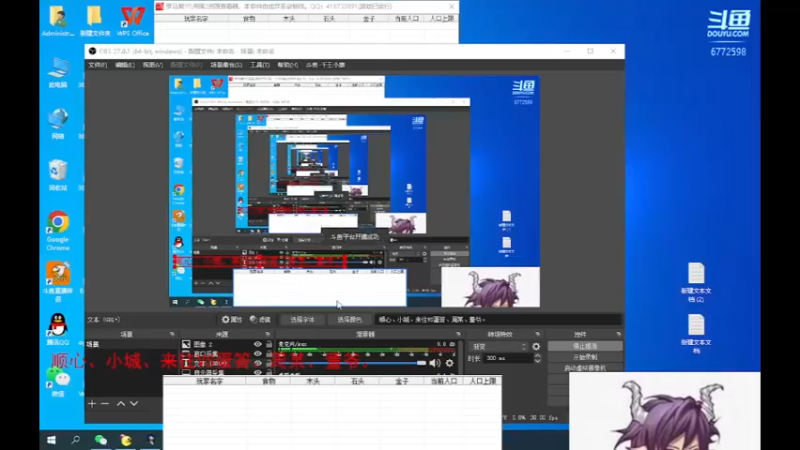Toggle visibility of 图像 2 source
The image size is (800, 450).
coord(258,344)
